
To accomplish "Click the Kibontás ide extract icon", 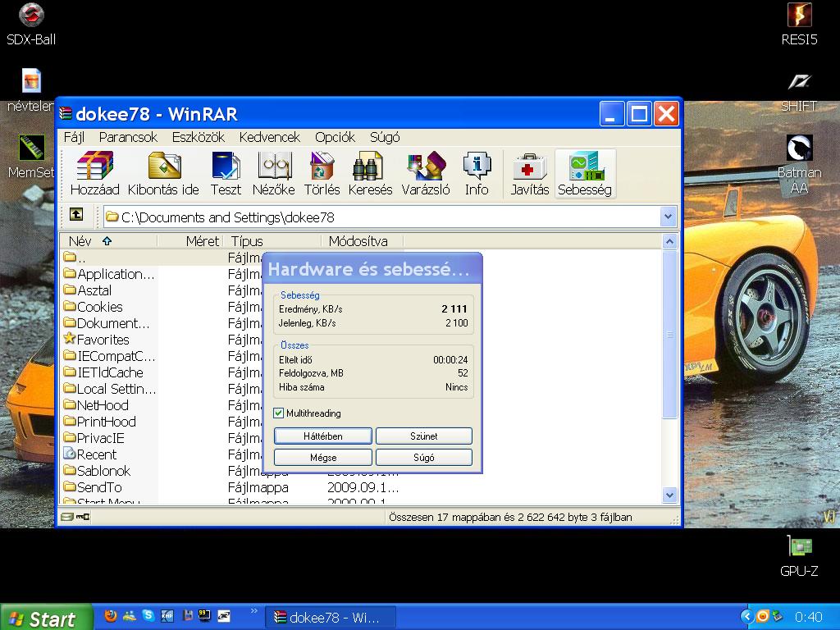I will (162, 174).
